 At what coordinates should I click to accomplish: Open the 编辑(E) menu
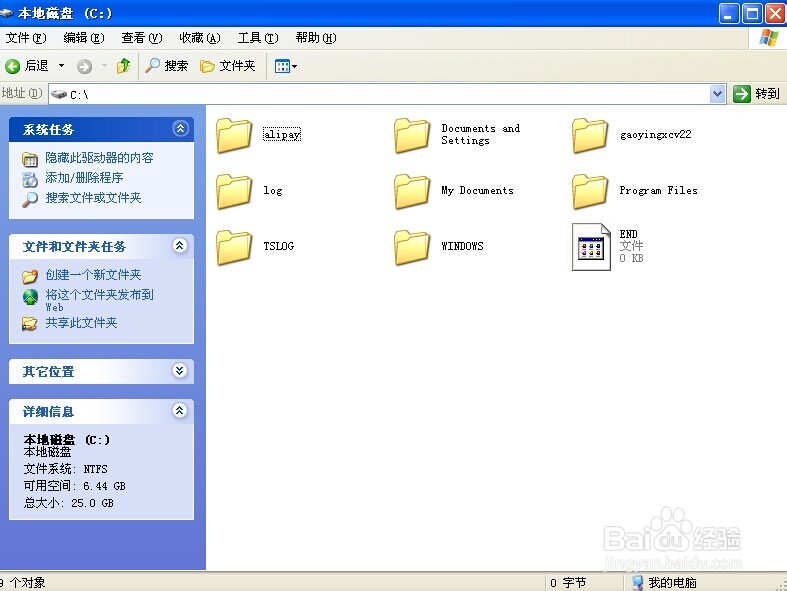click(x=84, y=38)
